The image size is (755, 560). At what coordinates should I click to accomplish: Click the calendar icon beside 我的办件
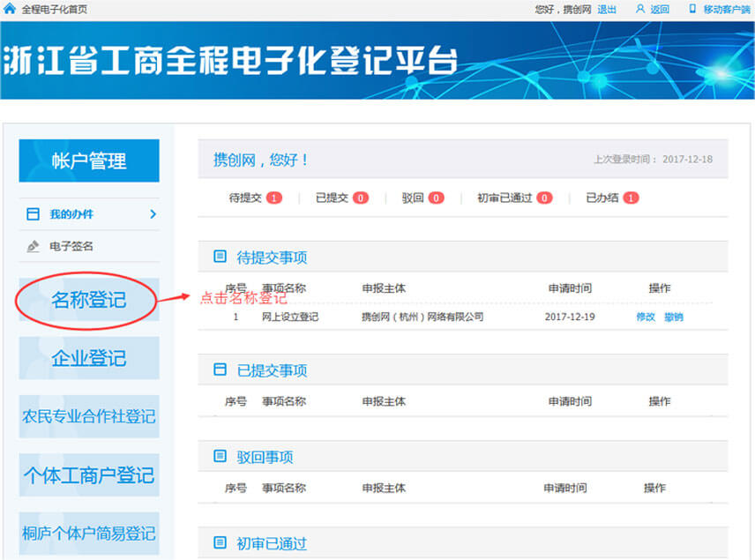click(x=33, y=214)
